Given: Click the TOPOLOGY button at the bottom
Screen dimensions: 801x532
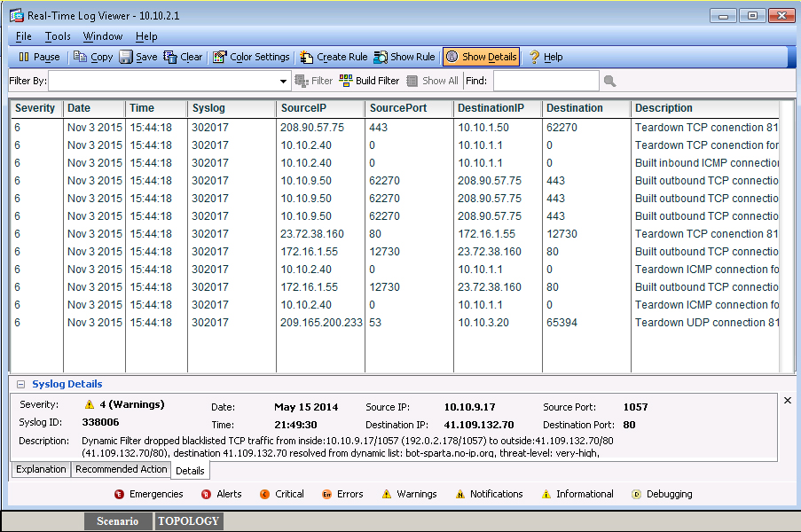Looking at the screenshot, I should (189, 521).
